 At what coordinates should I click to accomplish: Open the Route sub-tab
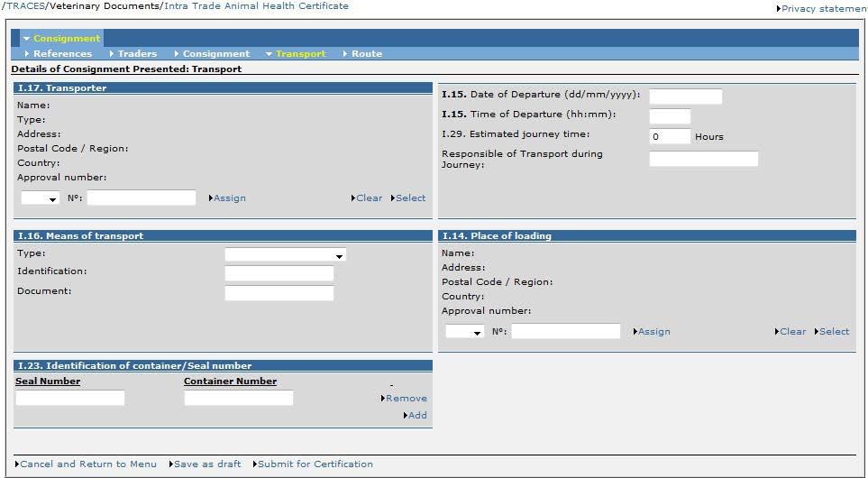(367, 54)
